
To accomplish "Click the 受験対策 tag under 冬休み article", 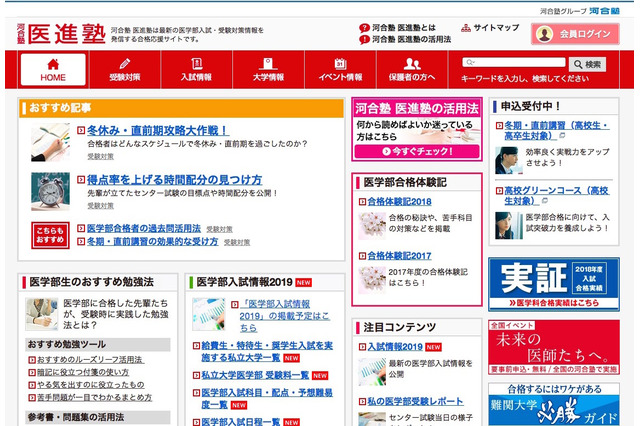I will [100, 157].
